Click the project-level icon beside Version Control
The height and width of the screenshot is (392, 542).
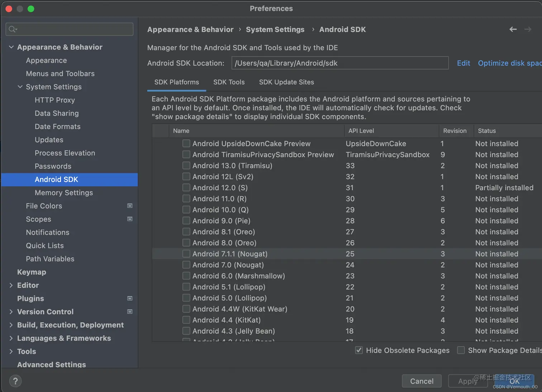click(130, 311)
